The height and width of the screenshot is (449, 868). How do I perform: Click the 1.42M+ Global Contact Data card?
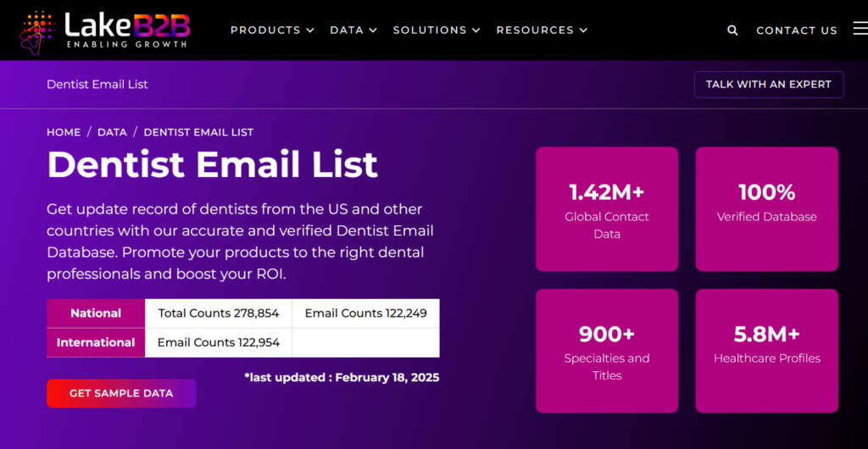607,209
